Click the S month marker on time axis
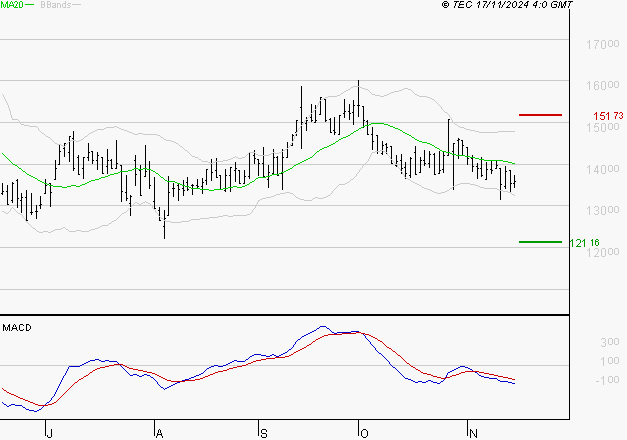The image size is (627, 440). pyautogui.click(x=264, y=434)
